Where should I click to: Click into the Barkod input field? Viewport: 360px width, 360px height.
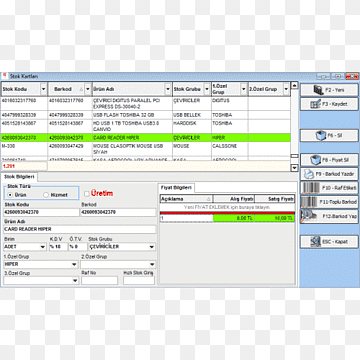point(118,212)
